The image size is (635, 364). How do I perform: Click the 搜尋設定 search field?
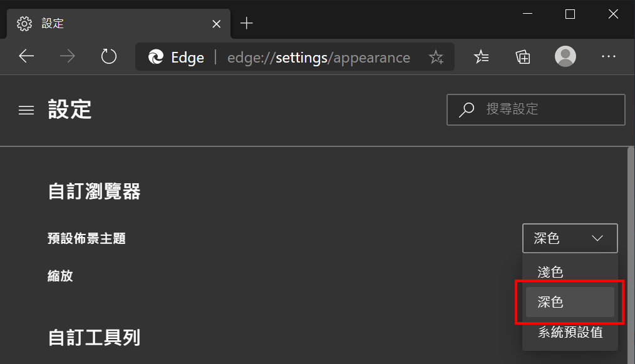click(536, 109)
